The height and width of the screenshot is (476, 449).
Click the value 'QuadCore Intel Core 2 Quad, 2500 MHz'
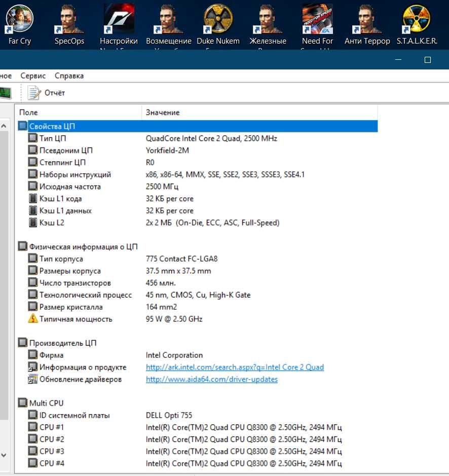tap(211, 138)
